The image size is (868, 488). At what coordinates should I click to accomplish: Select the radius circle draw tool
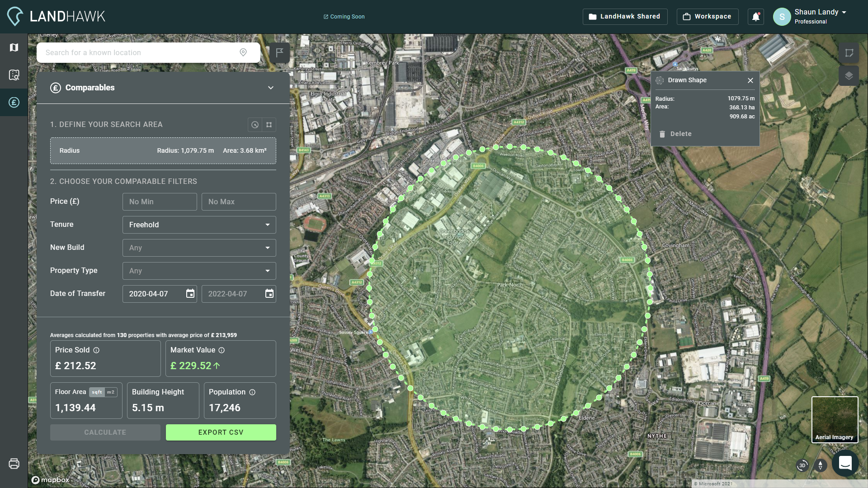(x=255, y=125)
